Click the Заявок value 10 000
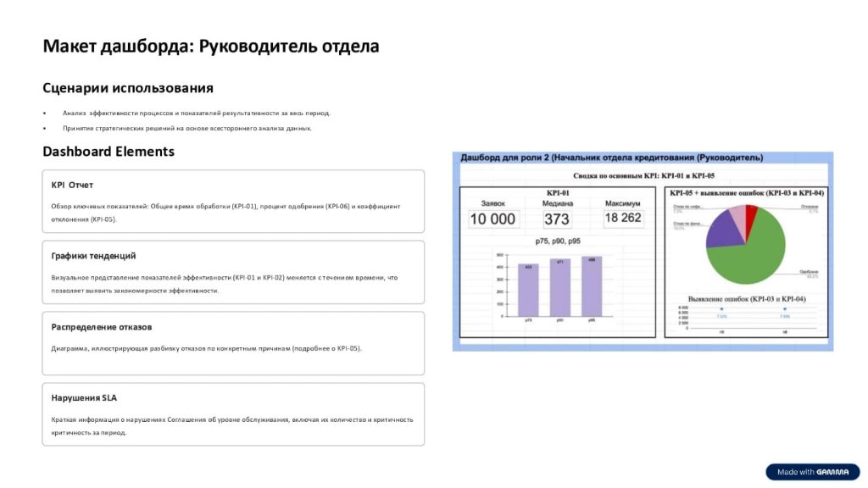Image resolution: width=868 pixels, height=488 pixels. 492,219
